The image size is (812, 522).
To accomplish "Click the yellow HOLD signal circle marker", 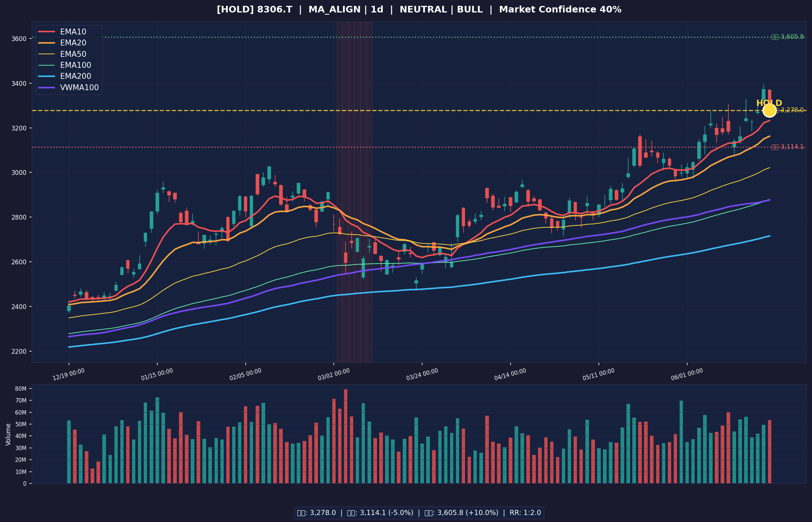I will click(769, 110).
